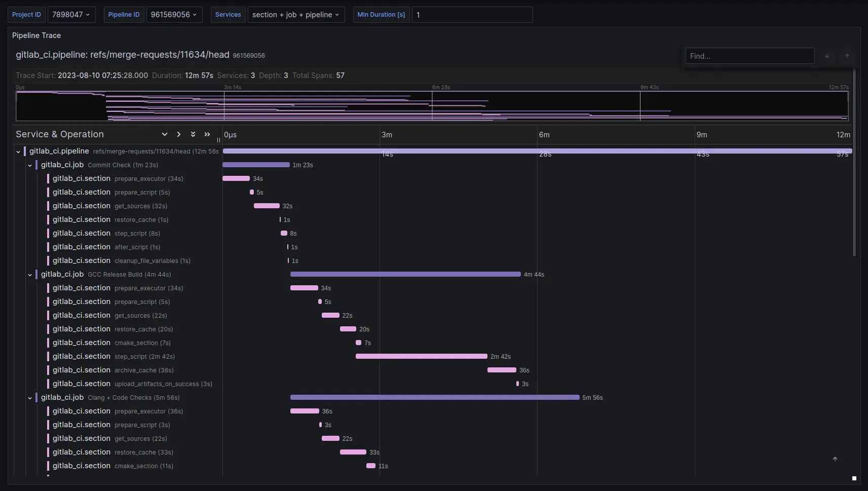Expand one level with the right chevron icon
This screenshot has width=868, height=491.
coord(179,134)
